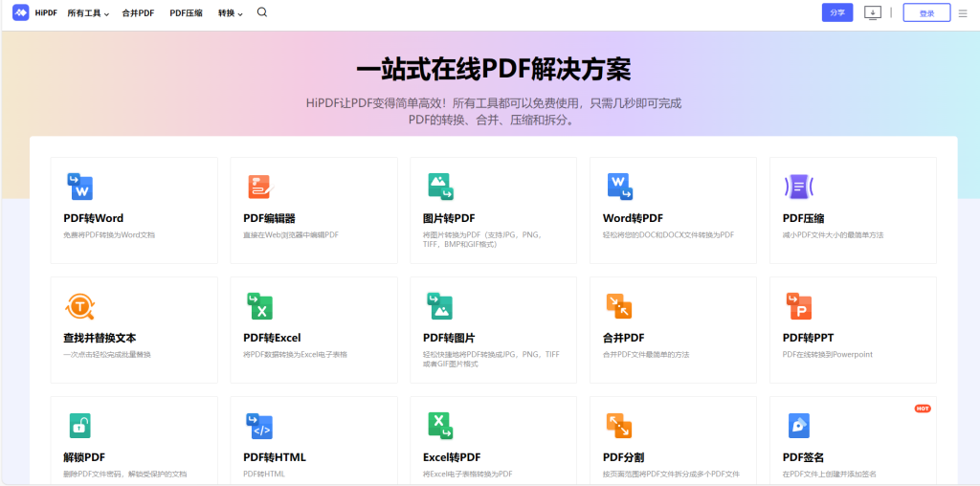Image resolution: width=980 pixels, height=486 pixels.
Task: Open the PDF压缩 card title
Action: 803,219
